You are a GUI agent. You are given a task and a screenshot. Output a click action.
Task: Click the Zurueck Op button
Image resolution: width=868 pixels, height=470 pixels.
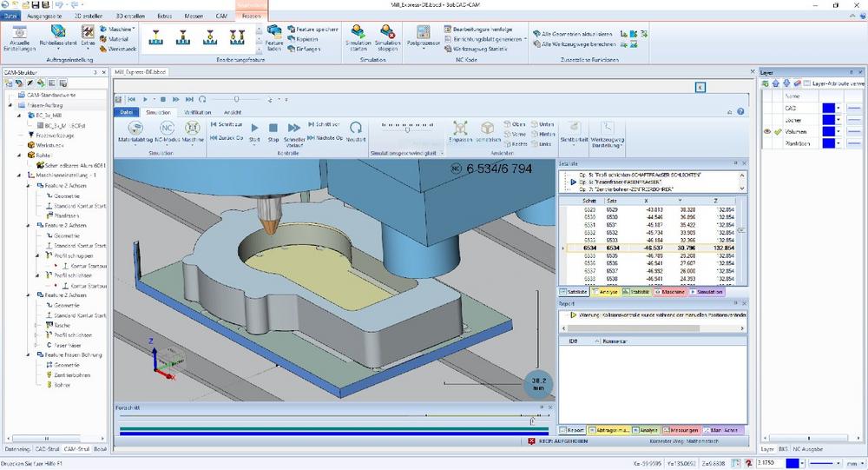(x=227, y=137)
